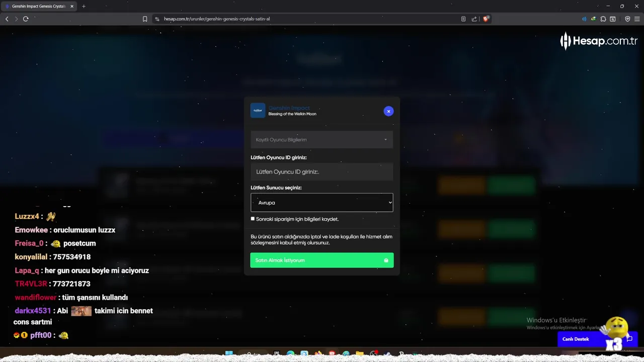
Task: Click the 'Lütfen Oyuncu ID giriniz:' label
Action: coord(279,157)
